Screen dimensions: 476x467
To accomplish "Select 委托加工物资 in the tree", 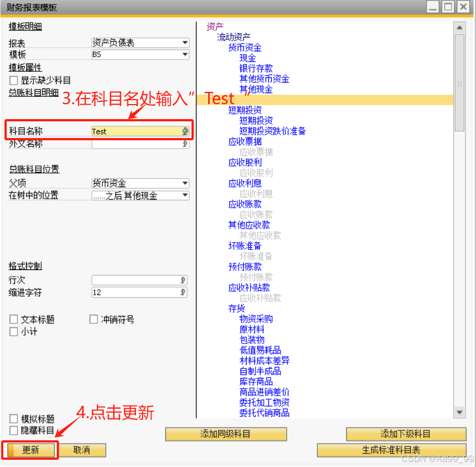I will (264, 403).
